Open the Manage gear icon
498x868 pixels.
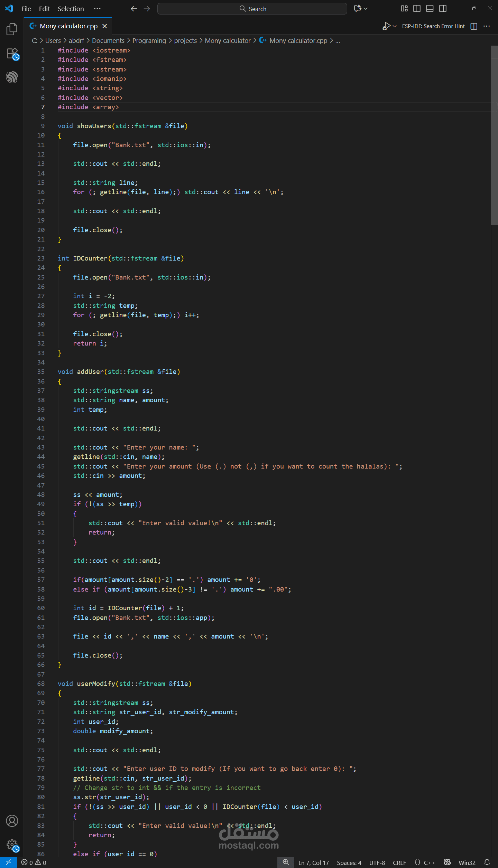tap(12, 845)
